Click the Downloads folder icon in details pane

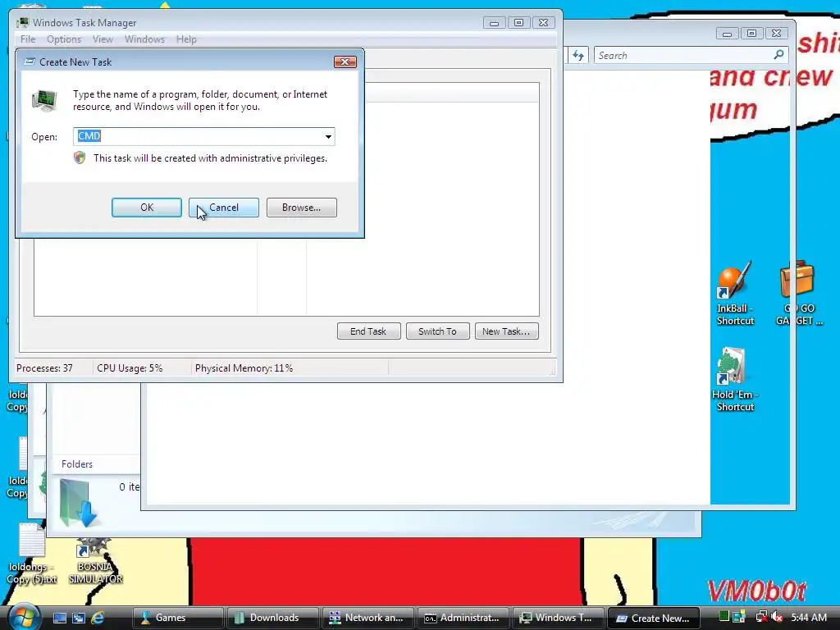click(x=78, y=503)
